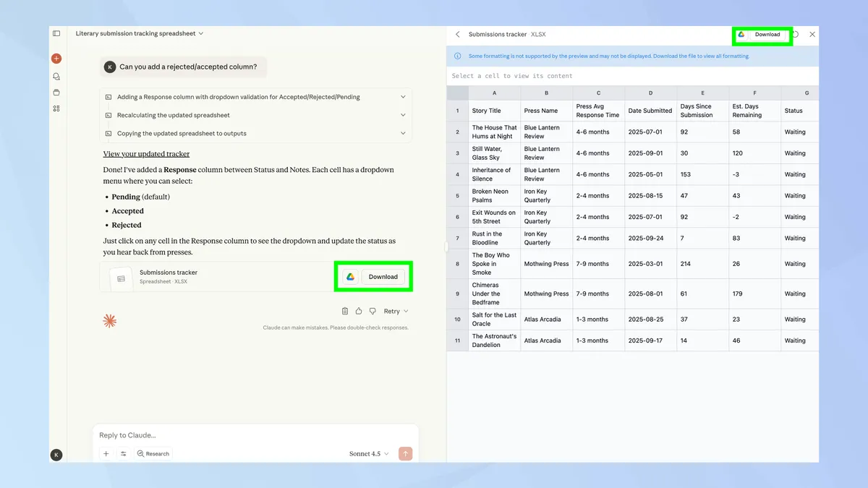Select cell A1 containing 'Story Title'
Image resolution: width=868 pixels, height=488 pixels.
494,111
